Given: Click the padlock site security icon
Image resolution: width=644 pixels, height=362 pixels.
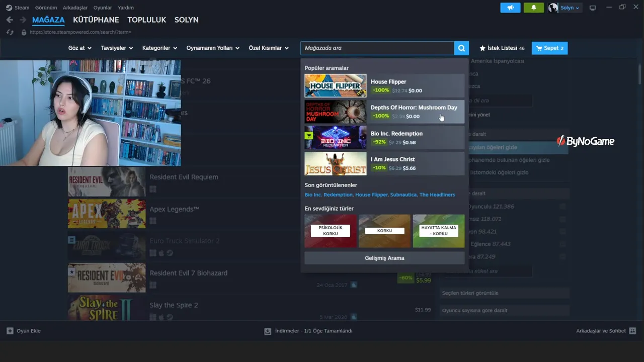Looking at the screenshot, I should (23, 32).
